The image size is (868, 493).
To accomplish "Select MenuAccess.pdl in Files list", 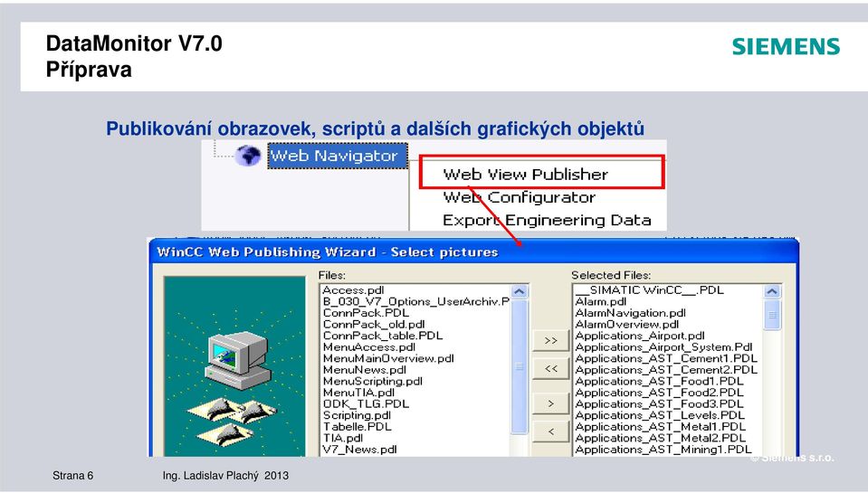I will 369,347.
